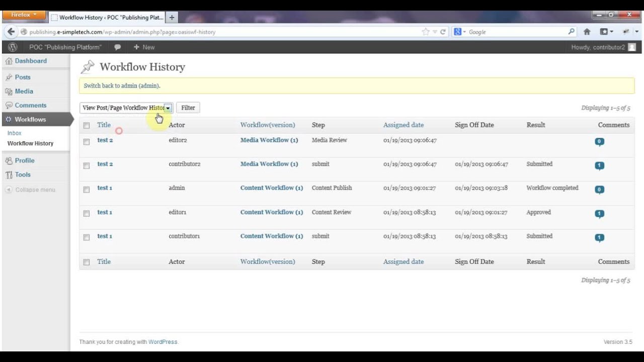
Task: Open View Post/Page Workflow History dropdown
Action: pyautogui.click(x=126, y=108)
